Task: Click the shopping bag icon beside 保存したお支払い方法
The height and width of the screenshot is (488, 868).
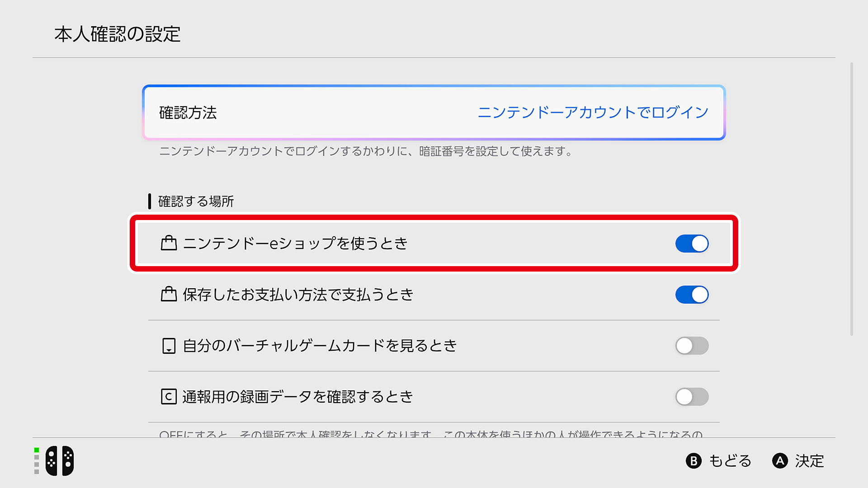Action: tap(169, 294)
